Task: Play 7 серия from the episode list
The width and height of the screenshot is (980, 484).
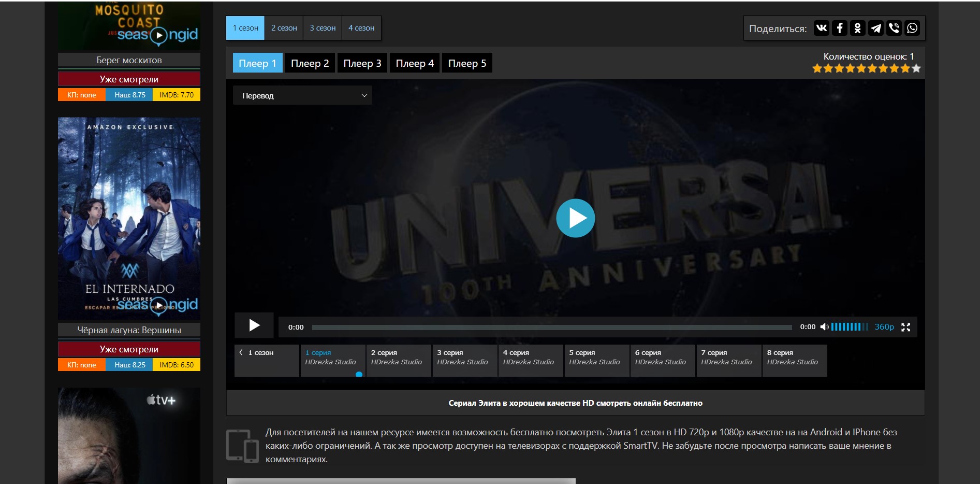Action: click(x=729, y=360)
